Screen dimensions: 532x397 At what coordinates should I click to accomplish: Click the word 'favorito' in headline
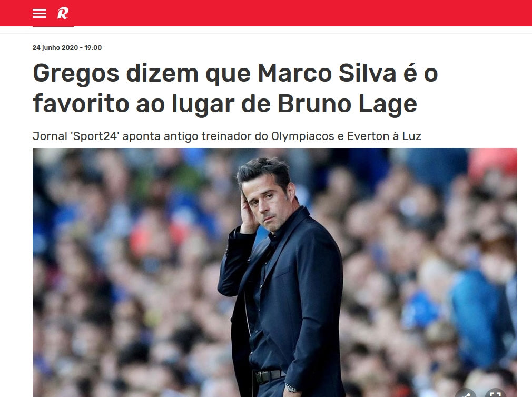(x=81, y=103)
